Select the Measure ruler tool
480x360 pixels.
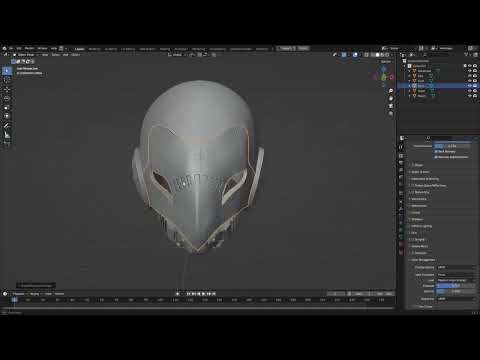[7, 135]
